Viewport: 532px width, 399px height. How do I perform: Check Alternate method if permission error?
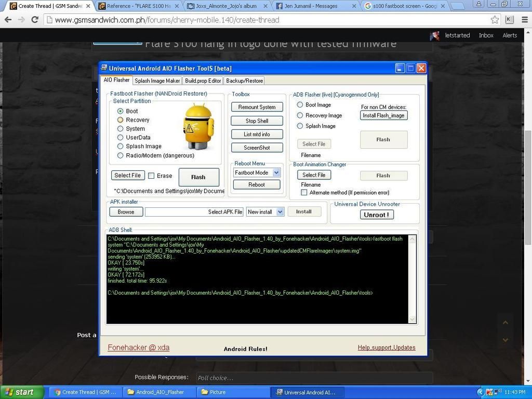click(x=304, y=192)
